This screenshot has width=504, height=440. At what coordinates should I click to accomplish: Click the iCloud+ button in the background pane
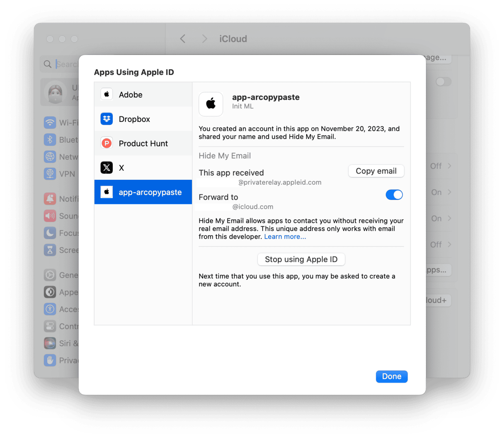[x=439, y=300]
